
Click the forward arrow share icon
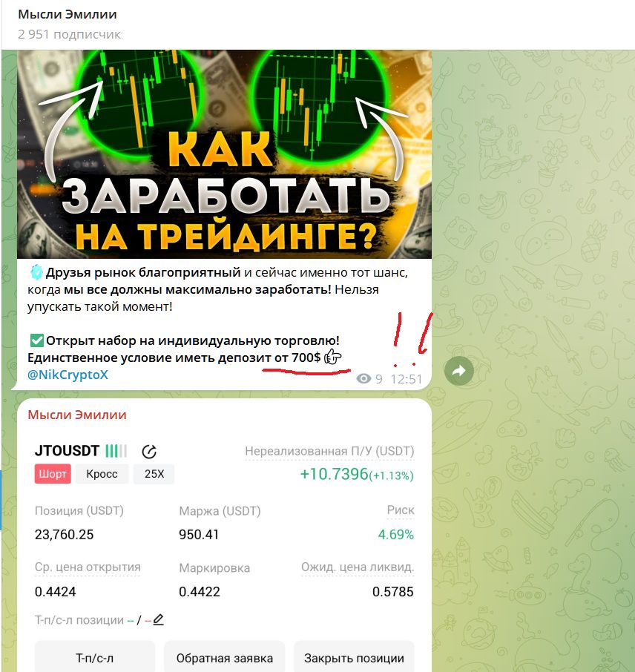point(458,371)
